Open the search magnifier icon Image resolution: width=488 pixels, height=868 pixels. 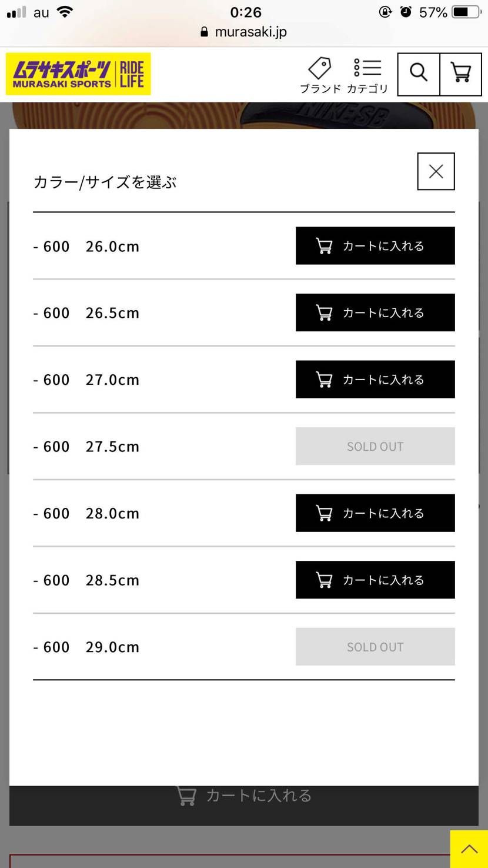[419, 74]
